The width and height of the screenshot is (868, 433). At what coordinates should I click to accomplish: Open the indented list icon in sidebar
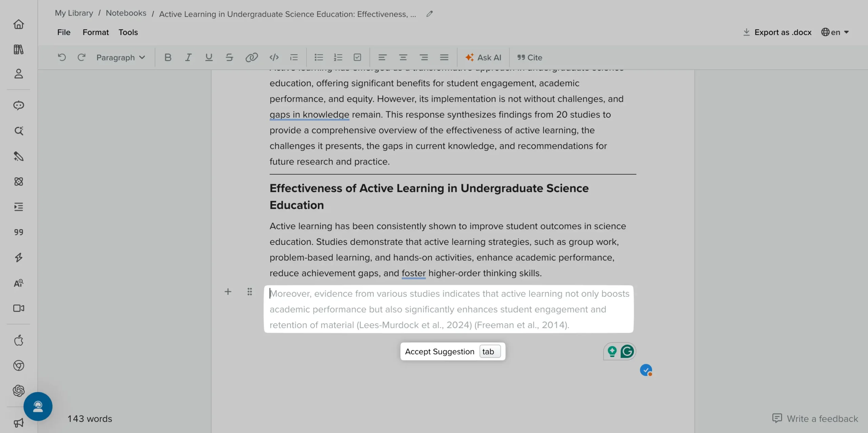(x=19, y=207)
